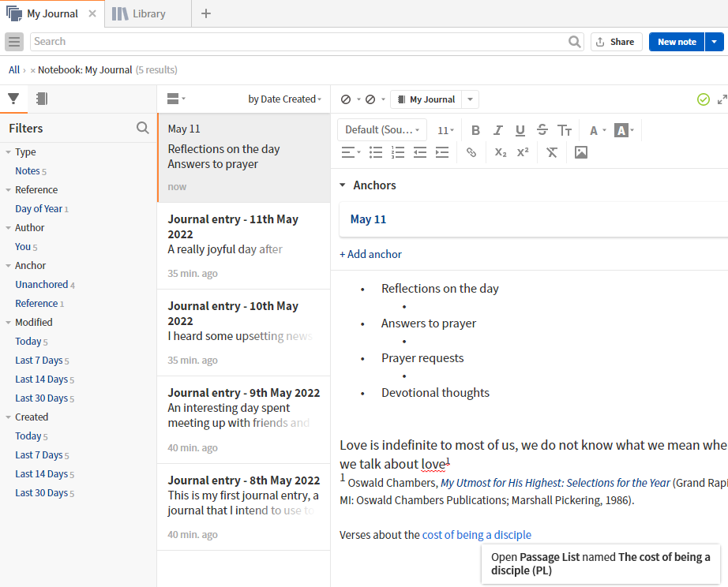Select the notebooks sidebar tab icon
Viewport: 728px width, 587px height.
[42, 99]
